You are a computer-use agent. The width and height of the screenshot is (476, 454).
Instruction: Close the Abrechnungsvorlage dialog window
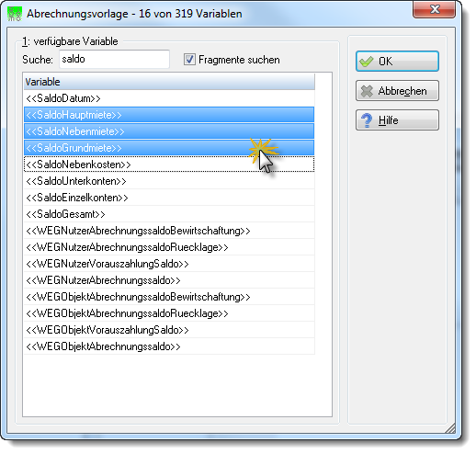434,9
